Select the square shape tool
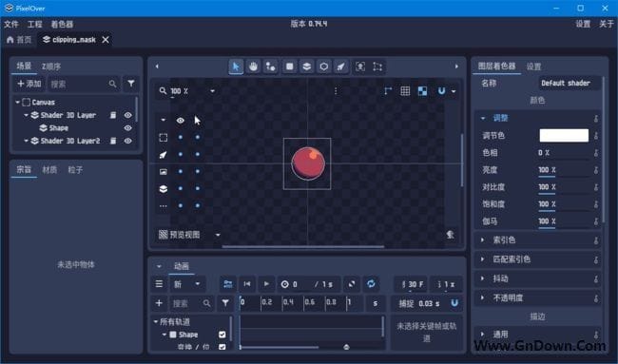618x364 pixels. [289, 67]
